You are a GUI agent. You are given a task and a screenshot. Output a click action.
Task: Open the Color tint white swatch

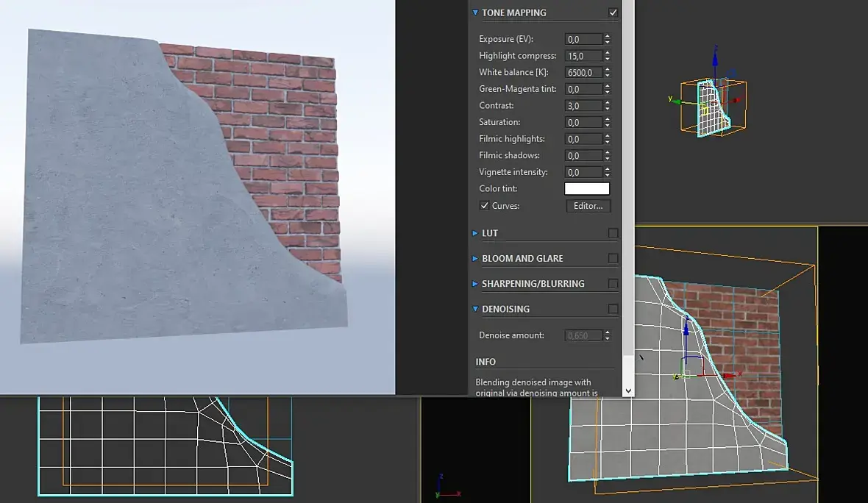pos(587,189)
